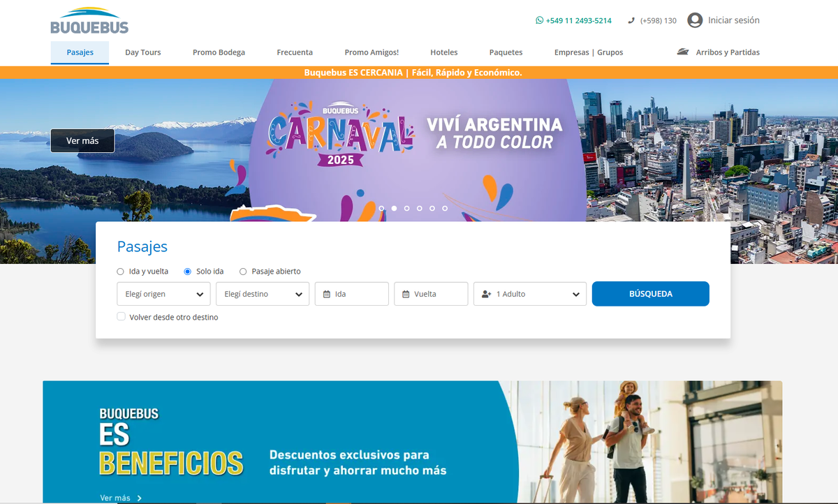Click the ferry icon beside Arribos y Partidas
This screenshot has width=838, height=504.
tap(683, 52)
